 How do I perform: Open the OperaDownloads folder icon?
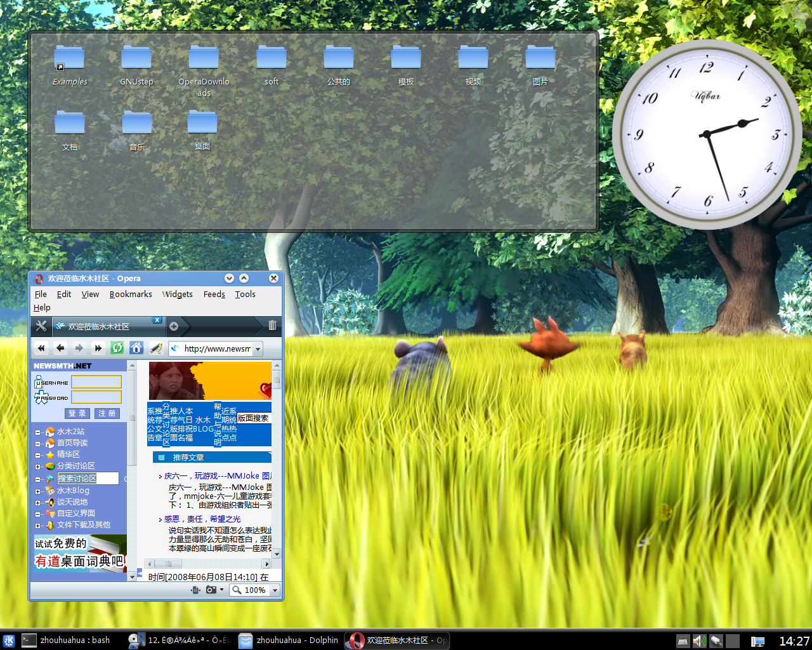204,70
